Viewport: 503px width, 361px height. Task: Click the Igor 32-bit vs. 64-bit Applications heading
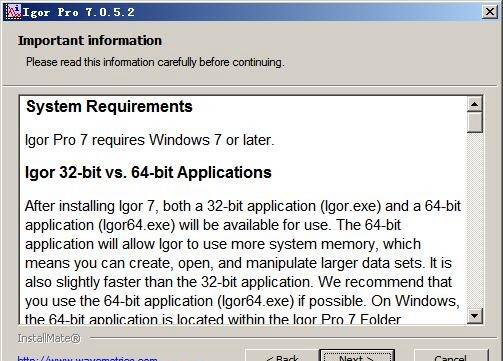click(148, 173)
